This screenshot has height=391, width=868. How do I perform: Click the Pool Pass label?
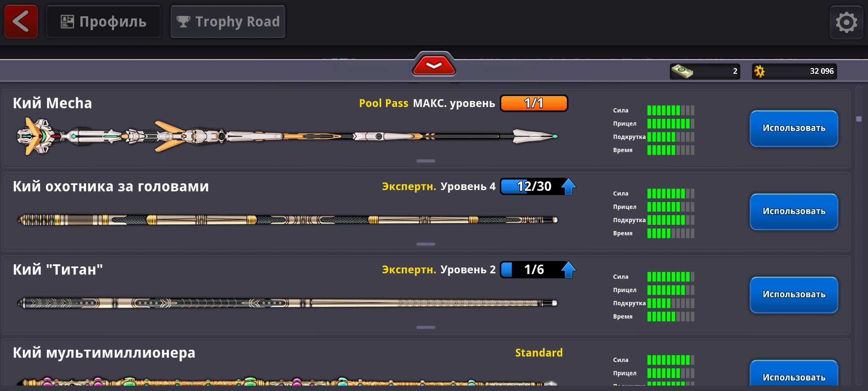click(383, 103)
